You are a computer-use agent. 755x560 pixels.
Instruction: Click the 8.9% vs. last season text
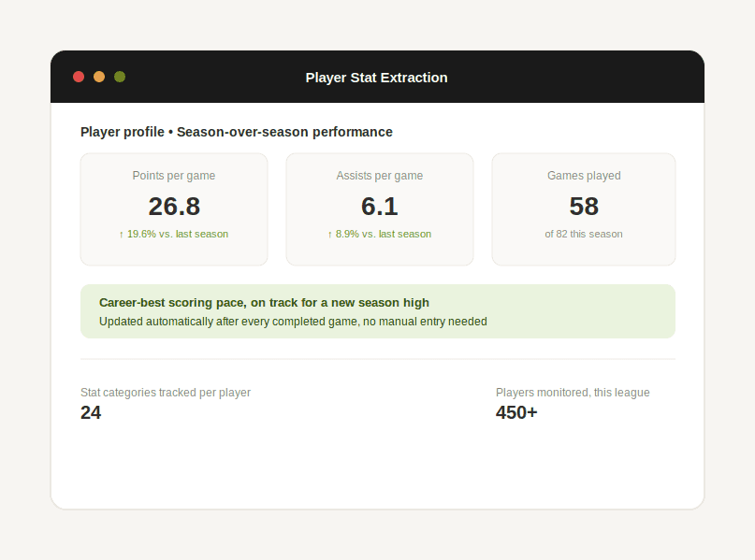pos(380,234)
